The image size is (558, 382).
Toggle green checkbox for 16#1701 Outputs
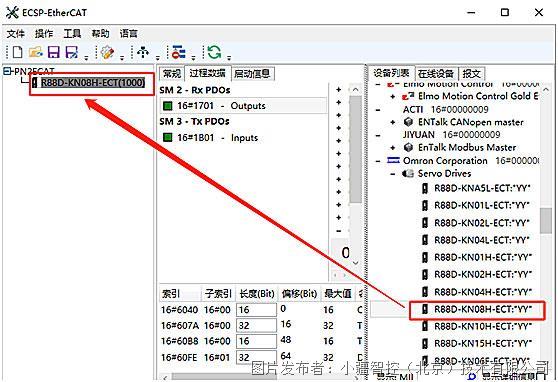pos(167,106)
